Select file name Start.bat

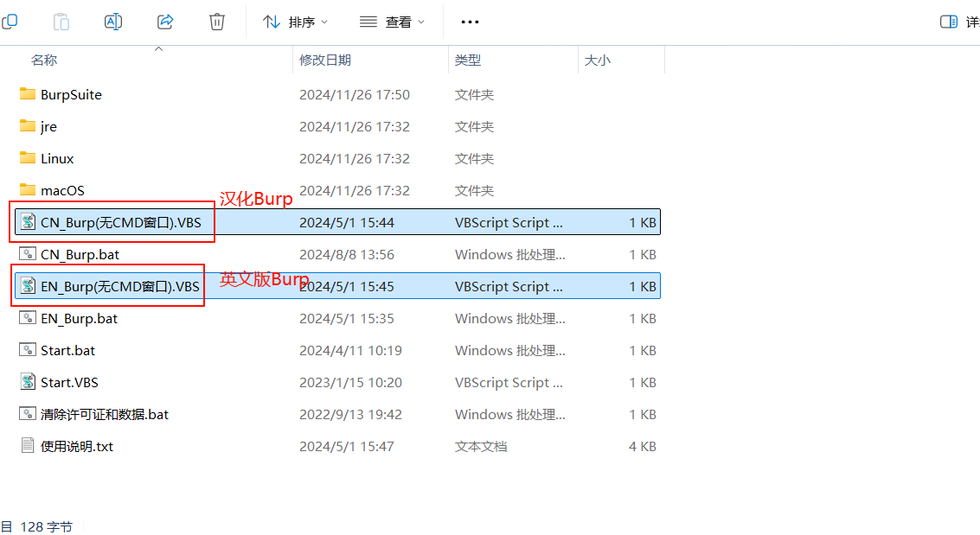click(x=68, y=350)
